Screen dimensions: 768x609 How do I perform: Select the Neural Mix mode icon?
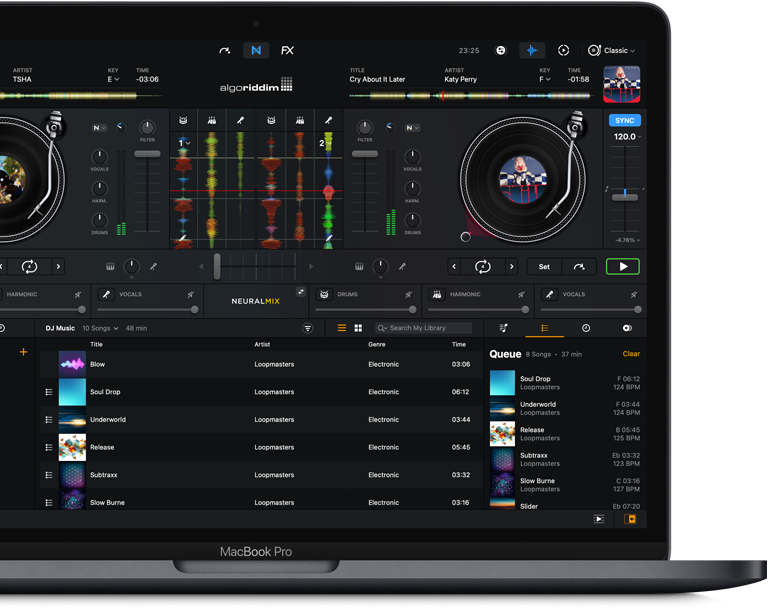click(x=256, y=50)
